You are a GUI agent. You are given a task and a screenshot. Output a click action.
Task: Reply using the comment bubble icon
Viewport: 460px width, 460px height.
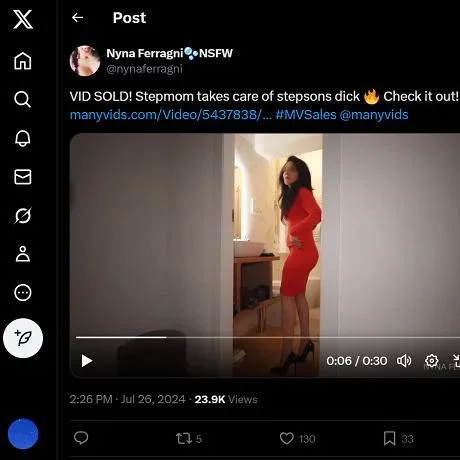81,438
